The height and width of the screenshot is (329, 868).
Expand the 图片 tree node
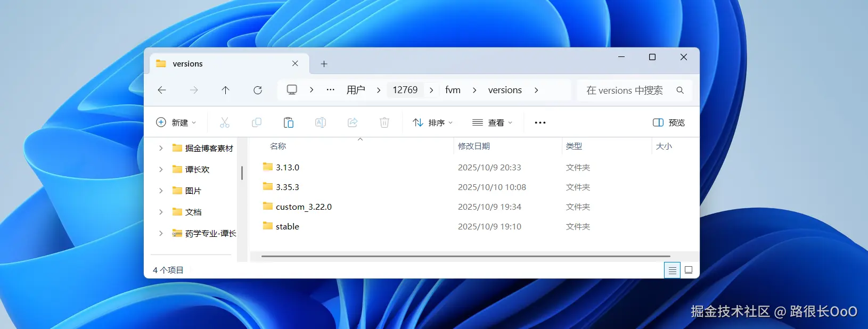[161, 191]
